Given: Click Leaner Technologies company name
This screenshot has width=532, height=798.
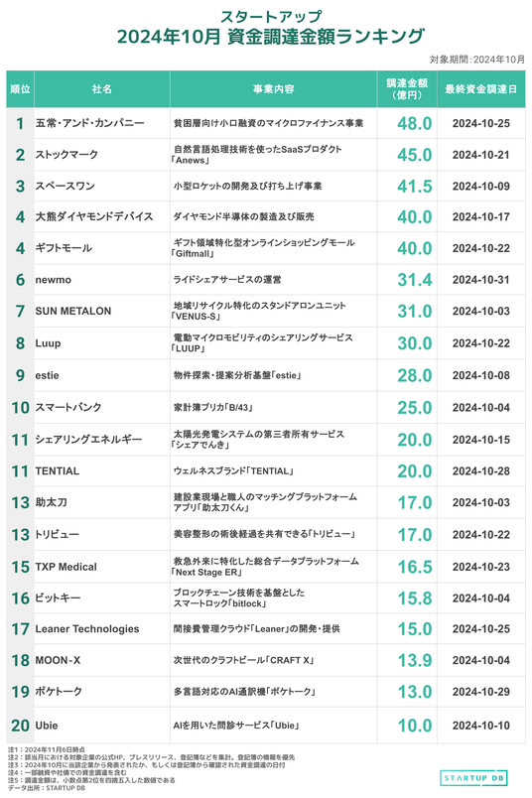Looking at the screenshot, I should 87,629.
